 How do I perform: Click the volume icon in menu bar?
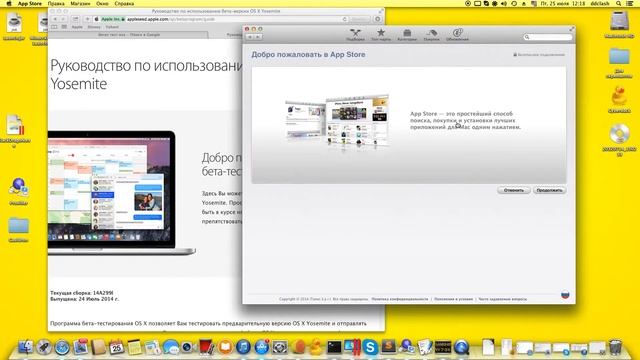pyautogui.click(x=504, y=3)
